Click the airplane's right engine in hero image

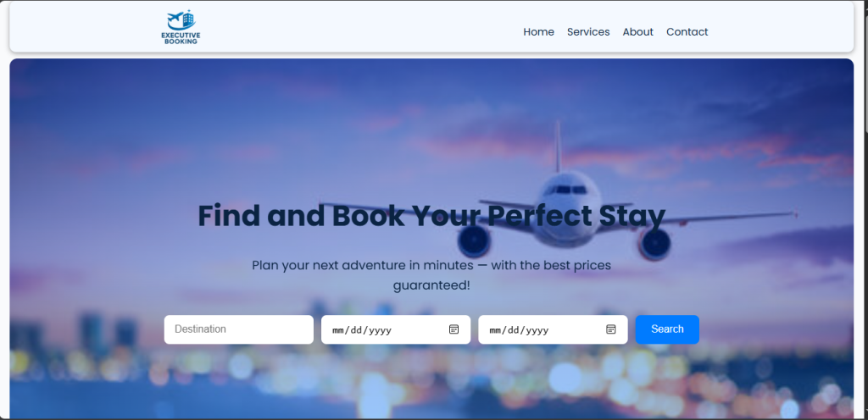point(654,242)
